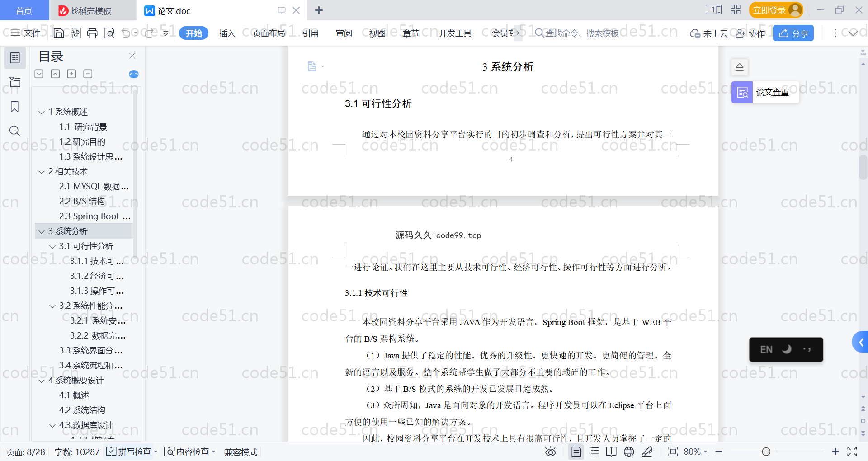The image size is (868, 461).
Task: Enter full screen mode icon
Action: [x=852, y=452]
